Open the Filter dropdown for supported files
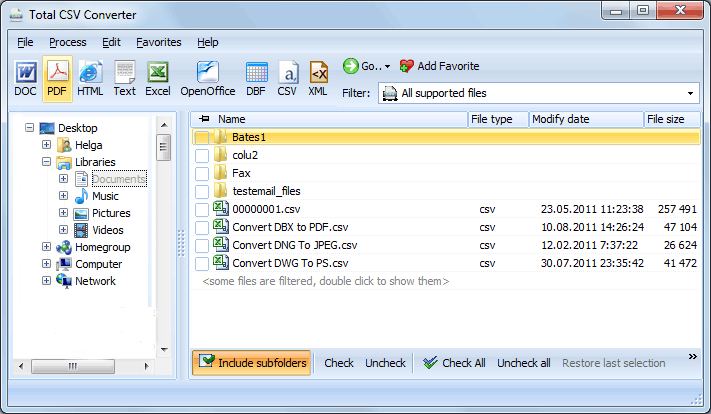Image resolution: width=711 pixels, height=414 pixels. 690,94
